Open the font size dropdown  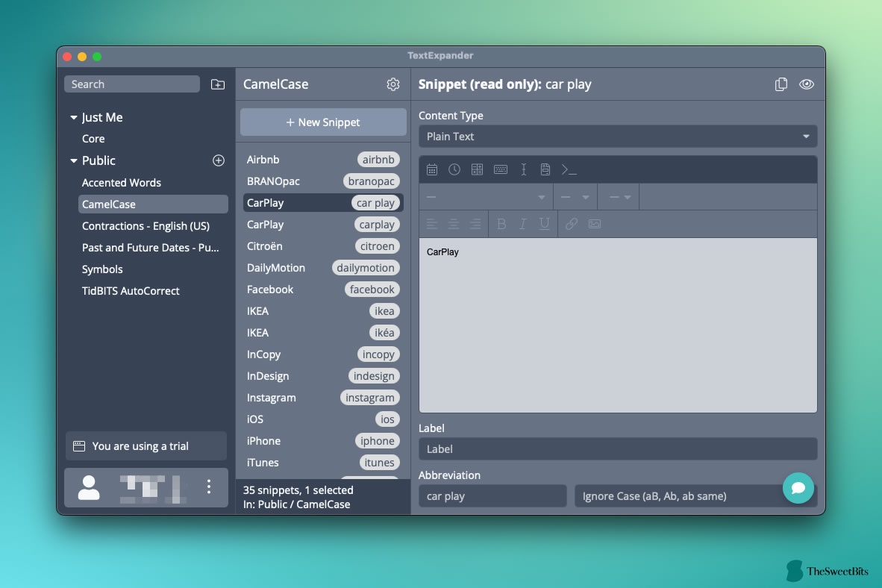[x=575, y=197]
